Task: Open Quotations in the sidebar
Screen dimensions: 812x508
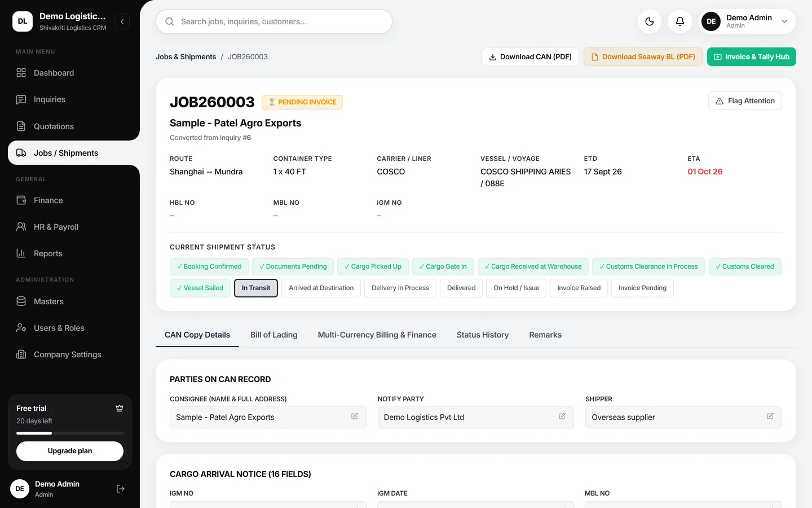Action: pos(70,126)
